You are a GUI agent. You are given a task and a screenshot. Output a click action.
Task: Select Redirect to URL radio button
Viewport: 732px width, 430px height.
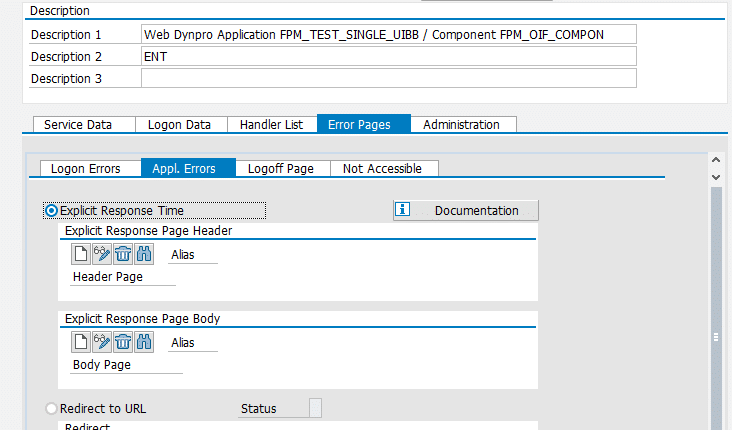tap(51, 409)
